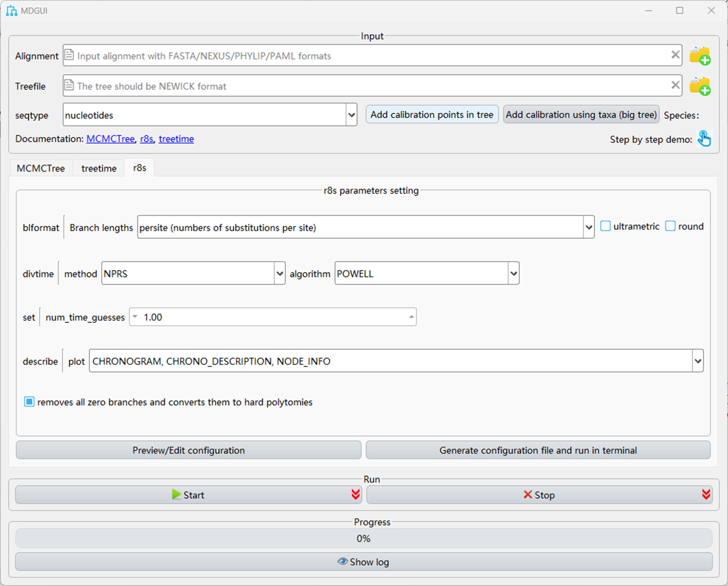The image size is (728, 586).
Task: Click Add calibration points in tree
Action: click(432, 115)
